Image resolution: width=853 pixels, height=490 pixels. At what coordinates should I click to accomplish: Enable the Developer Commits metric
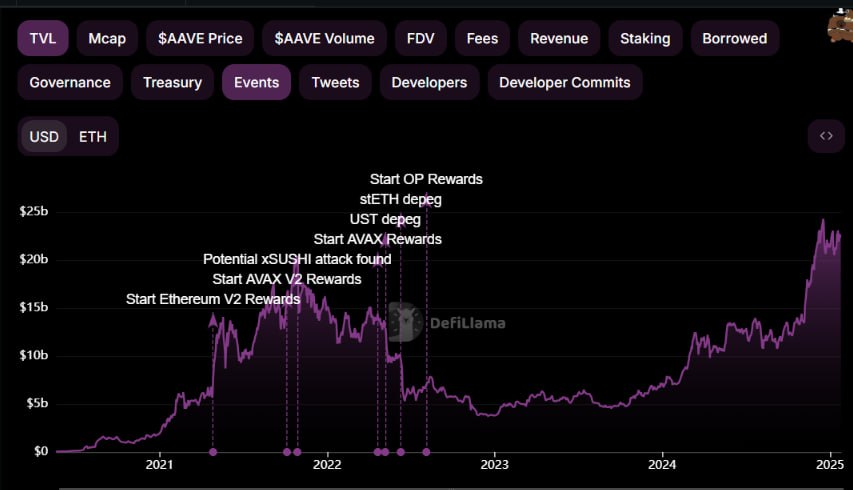click(x=564, y=82)
